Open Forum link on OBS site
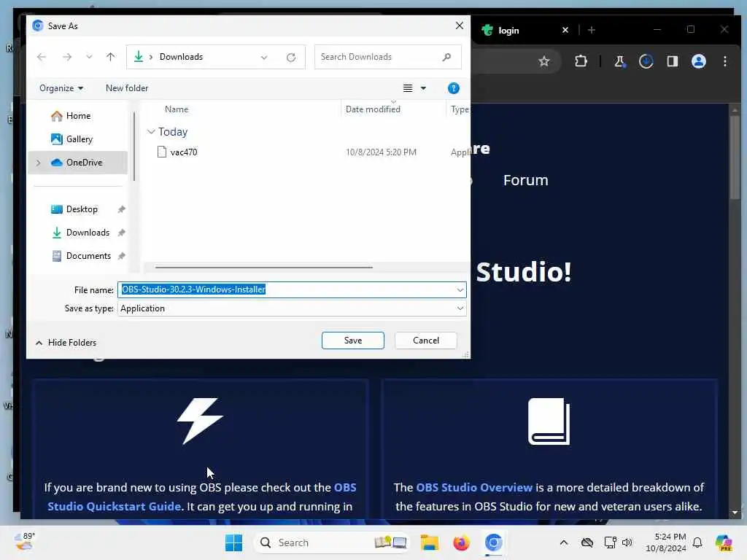747x560 pixels. (x=525, y=181)
